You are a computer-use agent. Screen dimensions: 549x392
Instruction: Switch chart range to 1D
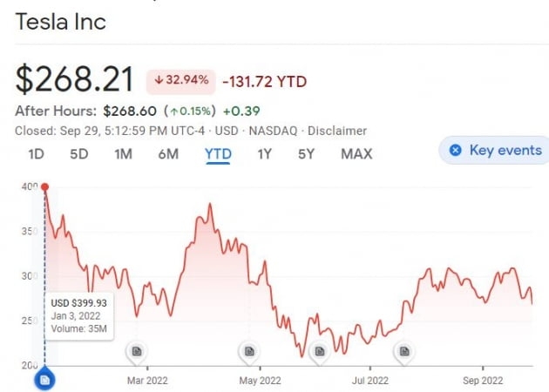pos(36,154)
